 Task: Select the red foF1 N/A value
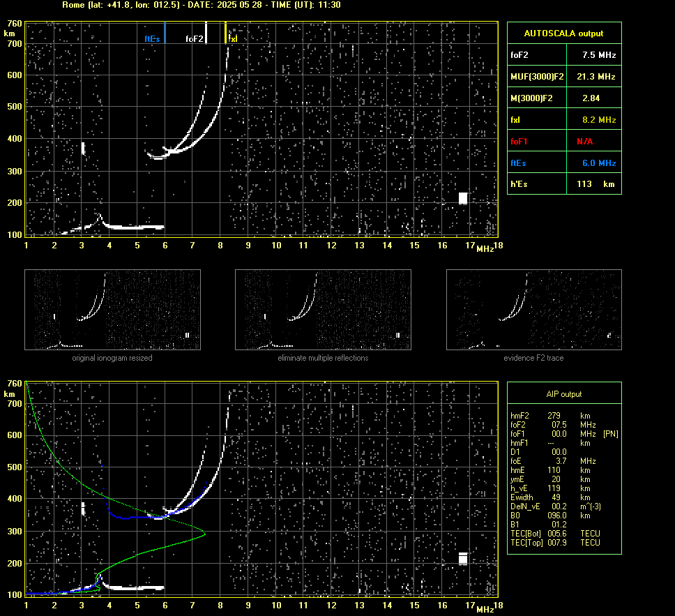pos(584,142)
